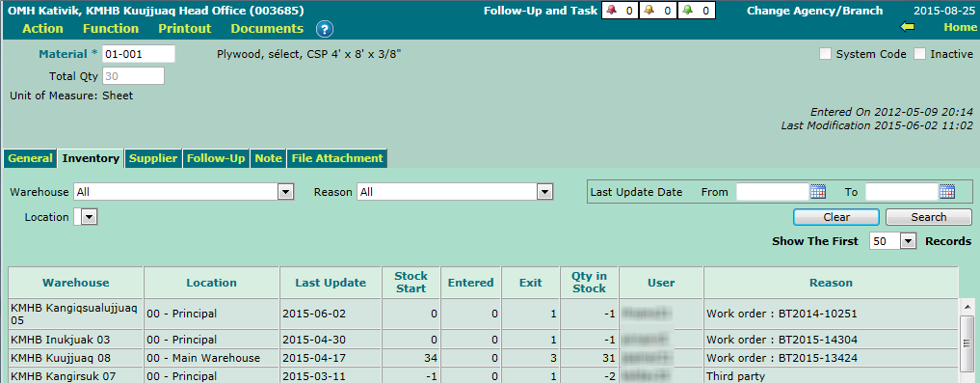Select the Inventory tab
The width and height of the screenshot is (980, 383).
[91, 158]
